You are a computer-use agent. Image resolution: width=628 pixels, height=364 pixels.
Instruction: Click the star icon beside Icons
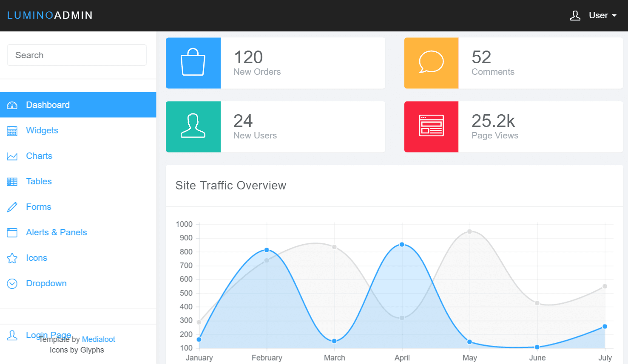coord(12,258)
